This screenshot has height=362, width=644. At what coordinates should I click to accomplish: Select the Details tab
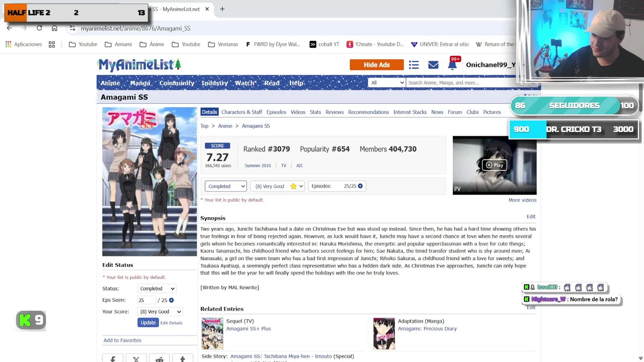pyautogui.click(x=209, y=112)
